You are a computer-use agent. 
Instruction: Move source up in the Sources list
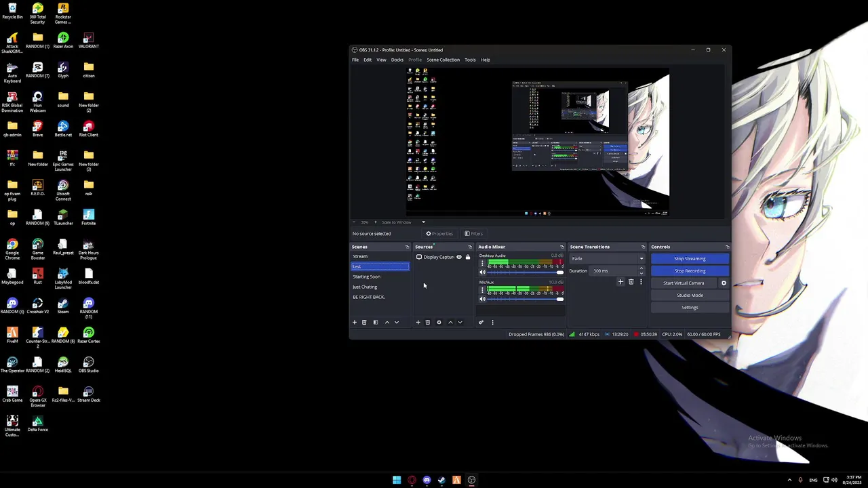point(450,323)
